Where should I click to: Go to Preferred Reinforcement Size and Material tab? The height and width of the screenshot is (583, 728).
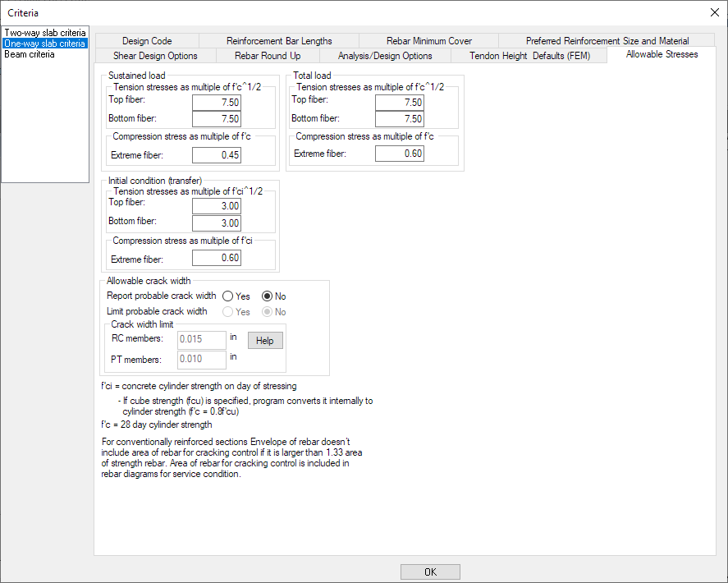pos(607,40)
